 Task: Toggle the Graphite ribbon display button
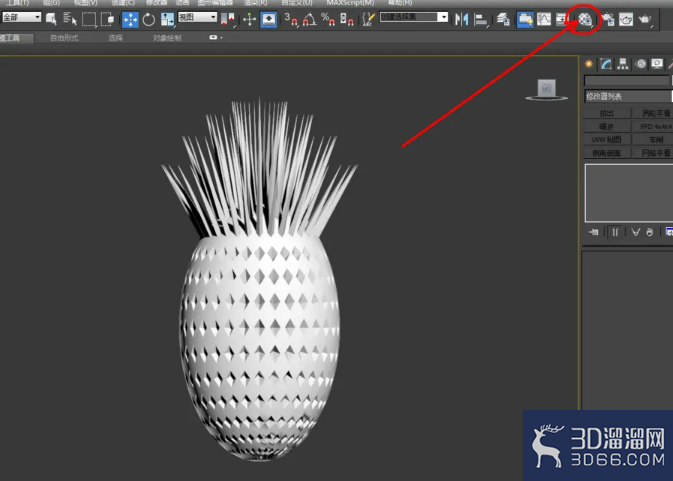pyautogui.click(x=525, y=19)
